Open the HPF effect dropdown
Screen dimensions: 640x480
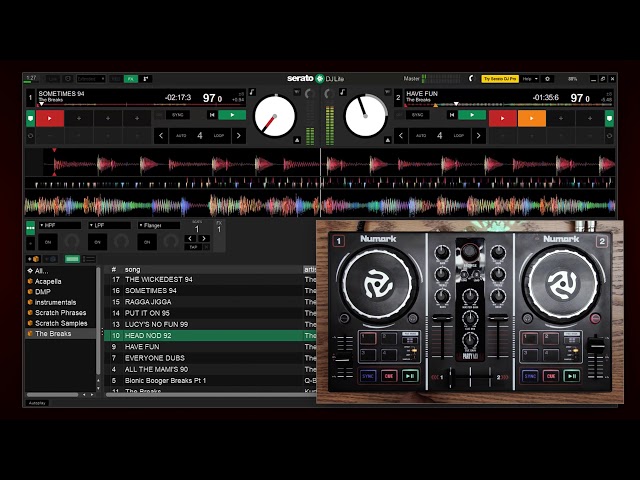[60, 225]
